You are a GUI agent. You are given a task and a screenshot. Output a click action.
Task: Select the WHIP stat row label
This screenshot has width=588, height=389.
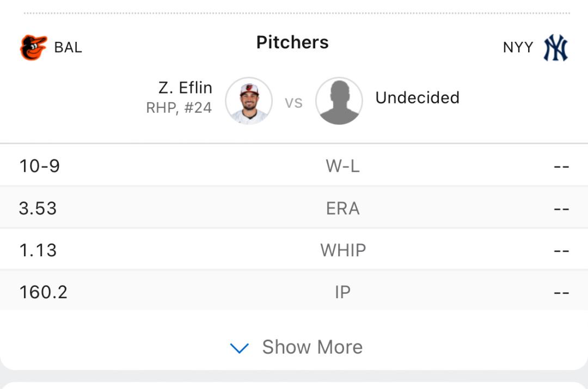(343, 250)
